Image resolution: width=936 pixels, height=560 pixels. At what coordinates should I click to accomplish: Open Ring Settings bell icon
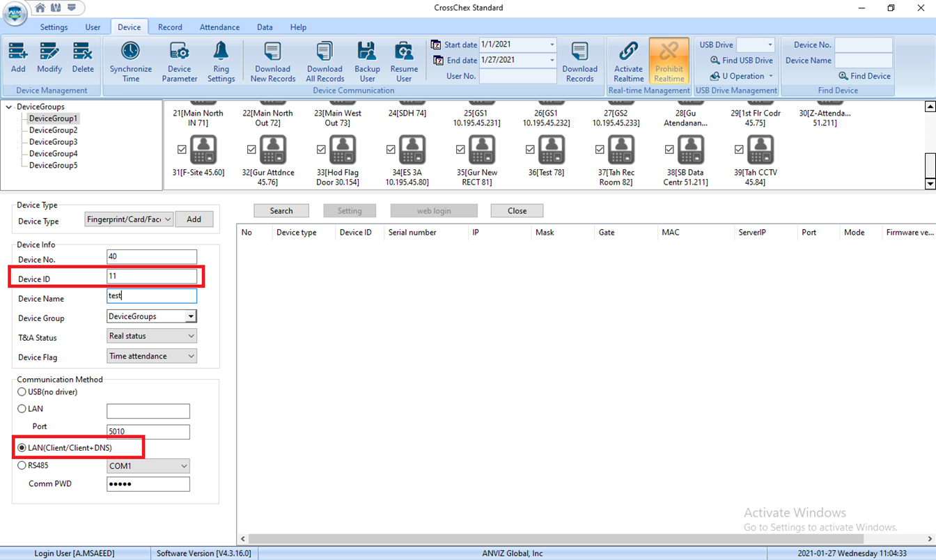[x=221, y=61]
